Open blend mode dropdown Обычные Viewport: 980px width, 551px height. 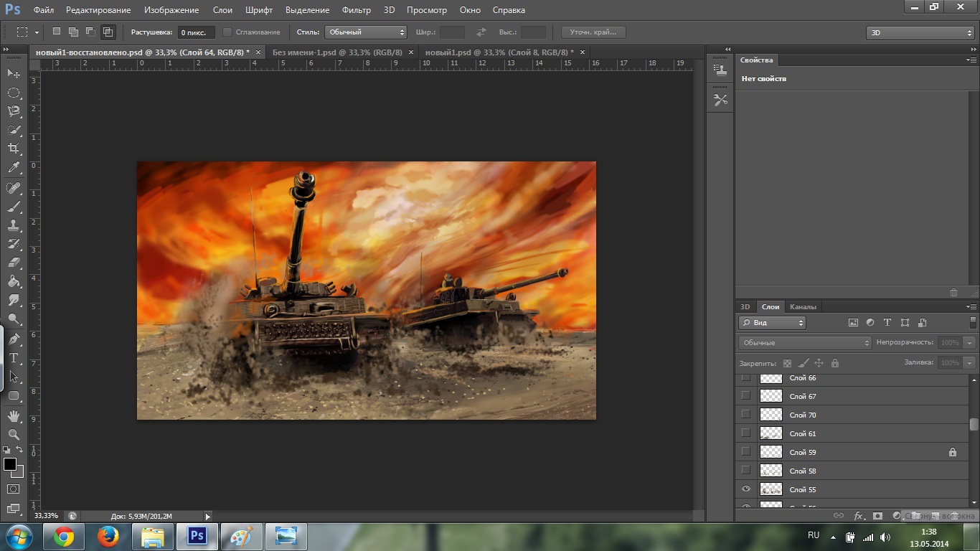click(x=804, y=343)
